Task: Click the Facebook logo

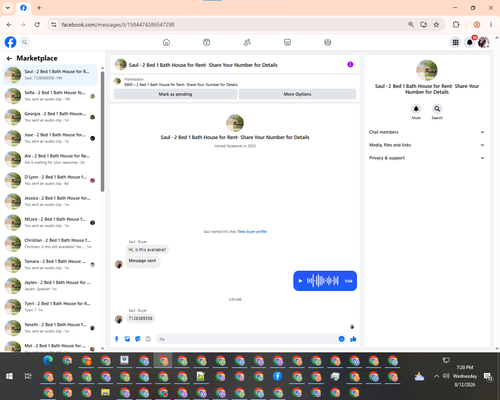Action: (x=10, y=42)
